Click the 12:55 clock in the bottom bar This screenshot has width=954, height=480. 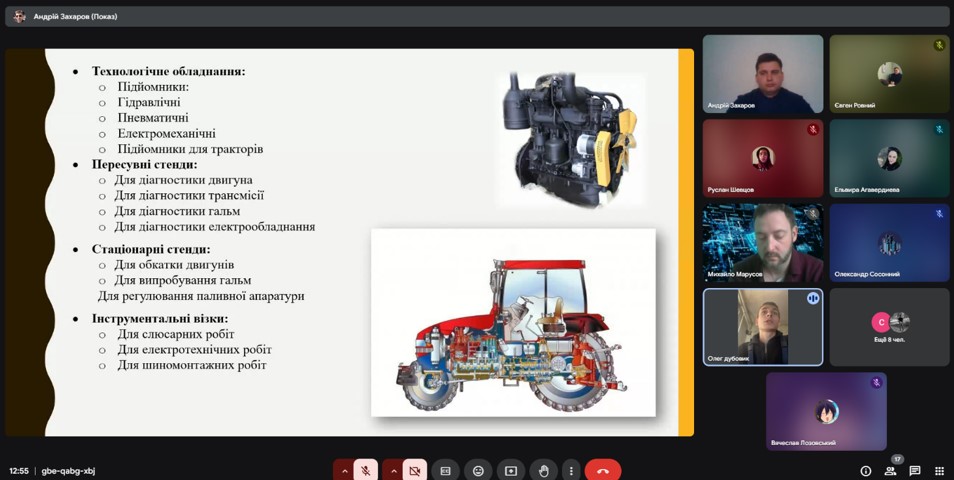tap(19, 471)
